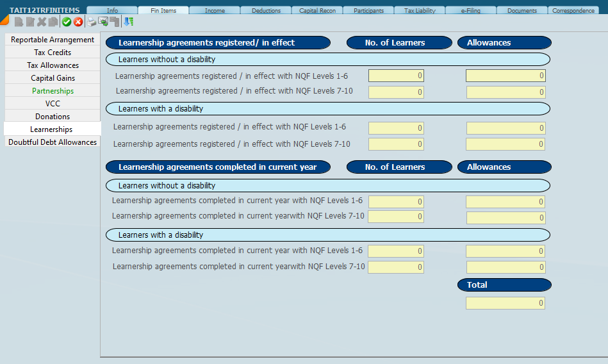Open the Capital Recon tab
Viewport: 608px width, 364px height.
click(317, 10)
